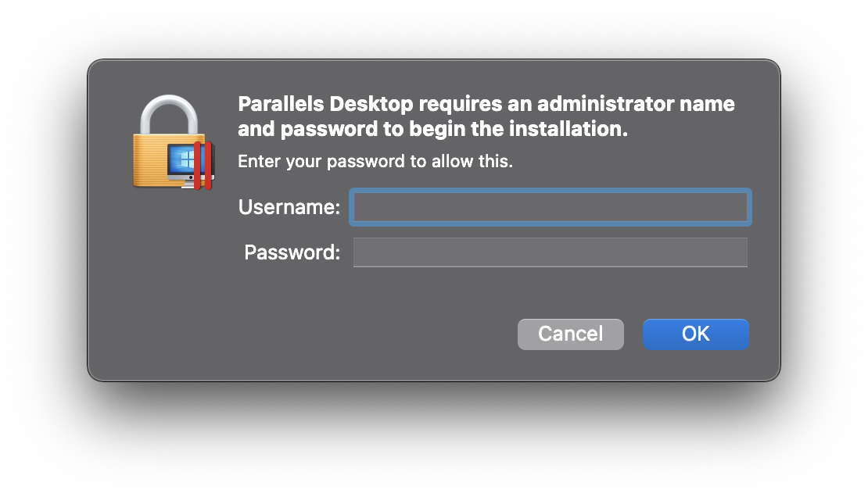Click inside the Password field
This screenshot has height=497, width=868.
pyautogui.click(x=551, y=252)
